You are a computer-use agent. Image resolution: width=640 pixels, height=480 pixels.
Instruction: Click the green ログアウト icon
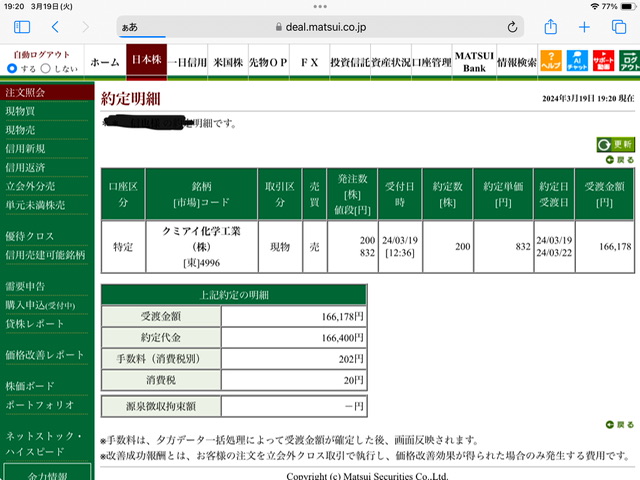629,61
